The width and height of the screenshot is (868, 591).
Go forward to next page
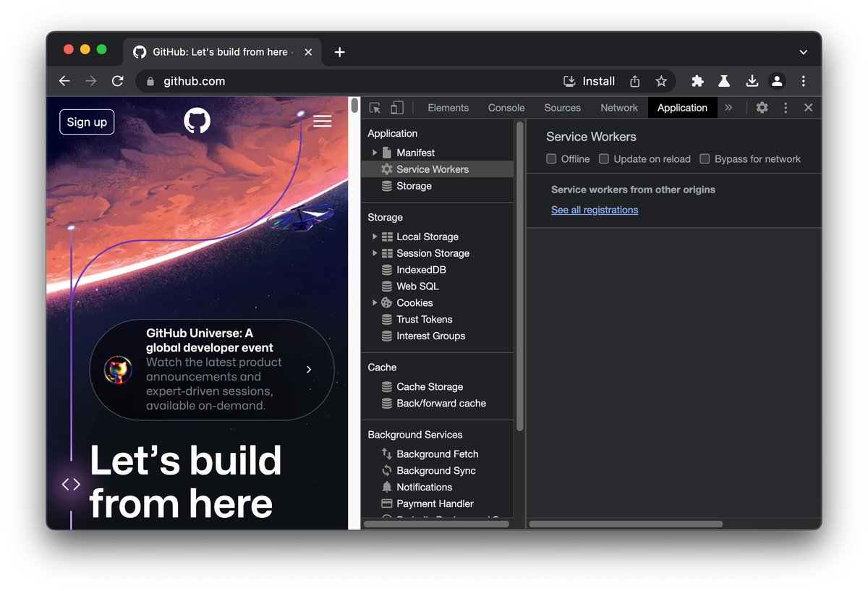[90, 81]
